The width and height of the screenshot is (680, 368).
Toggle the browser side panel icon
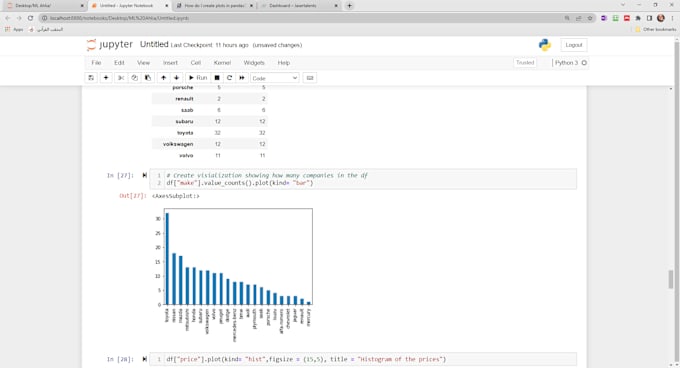pos(649,18)
